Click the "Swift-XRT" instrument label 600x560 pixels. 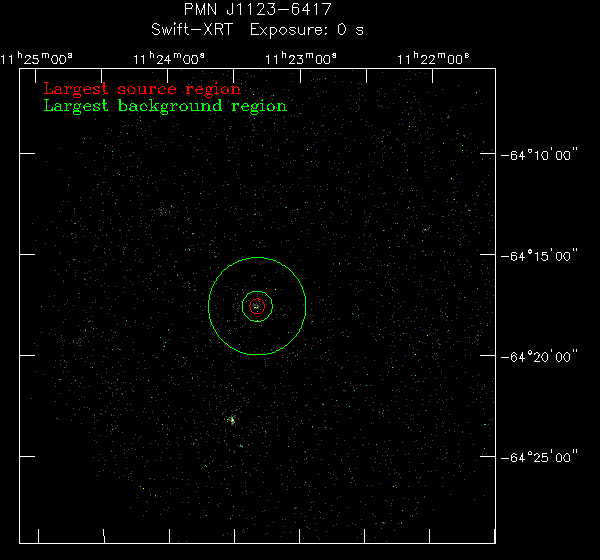192,30
